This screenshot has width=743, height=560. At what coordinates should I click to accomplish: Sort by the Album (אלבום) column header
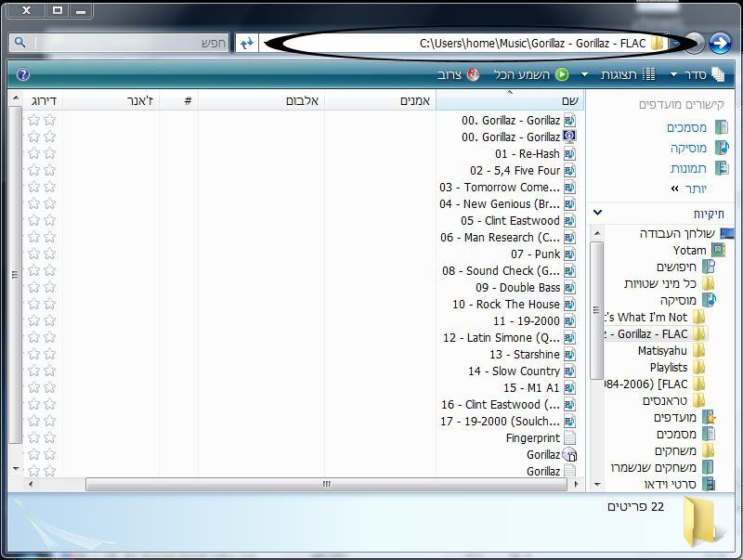pos(295,100)
